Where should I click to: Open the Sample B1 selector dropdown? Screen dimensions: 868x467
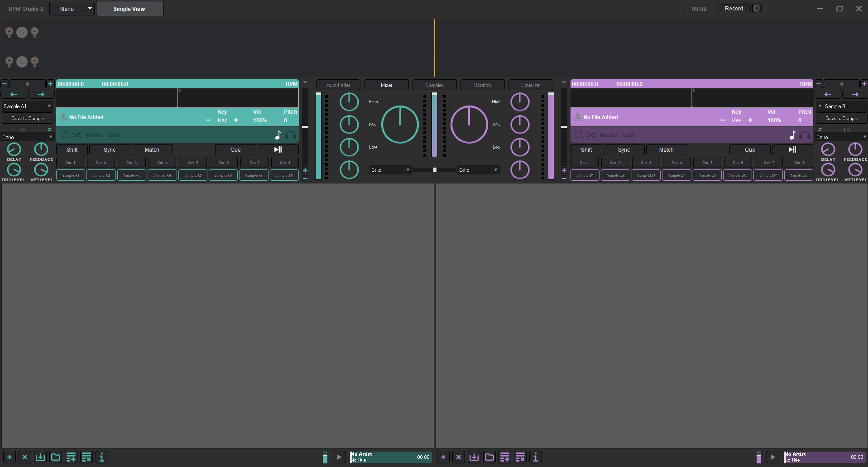pyautogui.click(x=841, y=106)
